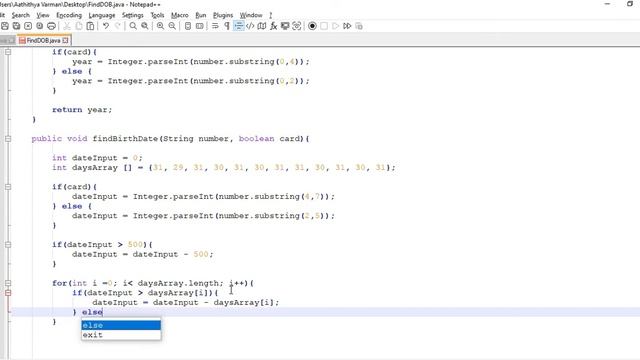Open Folder as Workspace icon
Viewport: 640px width, 360px height.
pos(285,26)
